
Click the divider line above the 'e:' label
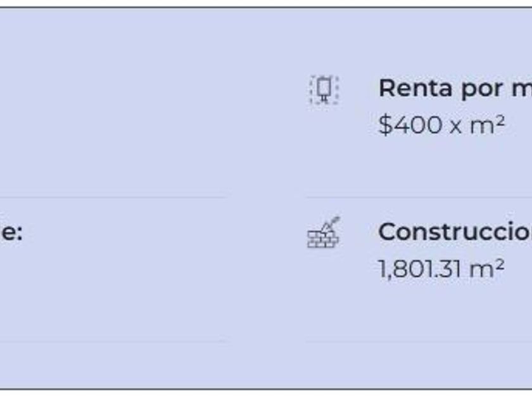(114, 197)
